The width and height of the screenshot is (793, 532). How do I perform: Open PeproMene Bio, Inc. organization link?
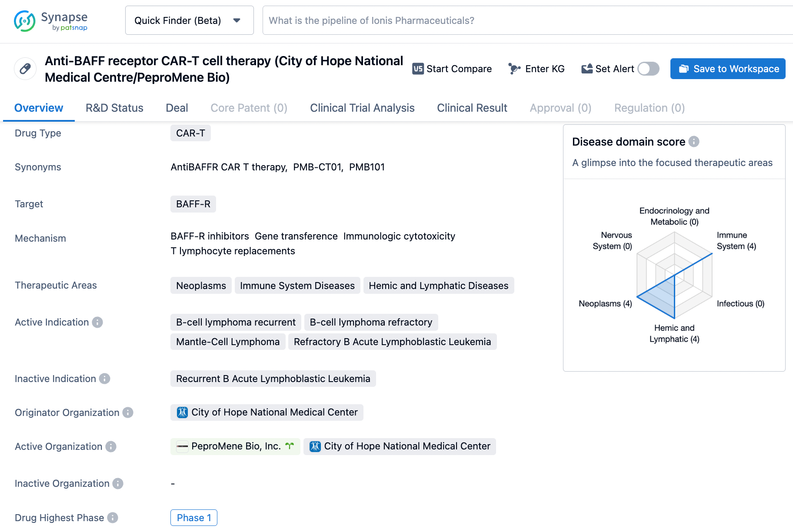pos(236,446)
